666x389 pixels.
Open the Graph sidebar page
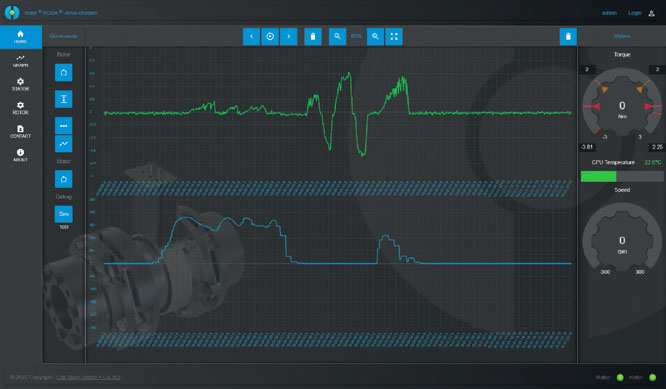tap(20, 61)
